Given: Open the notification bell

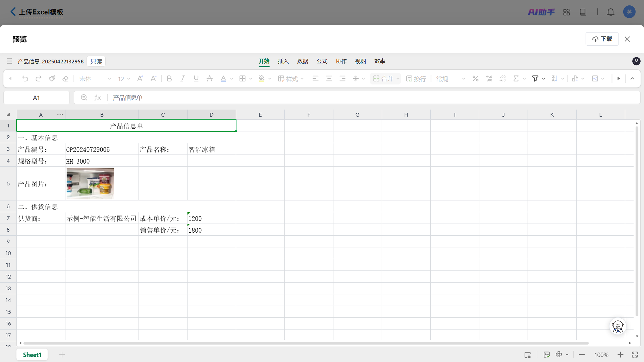Looking at the screenshot, I should [x=610, y=12].
